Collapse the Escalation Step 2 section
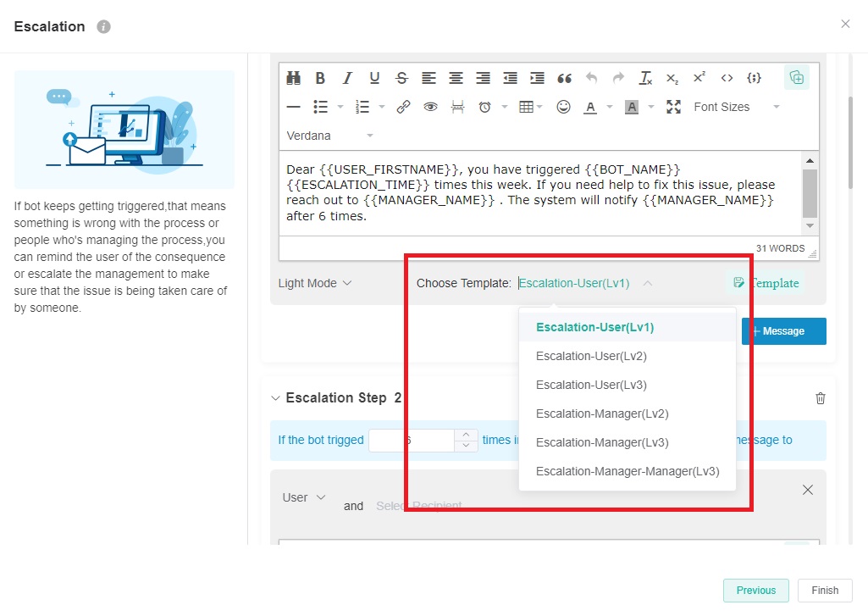Screen dimensions: 868x616 (274, 398)
